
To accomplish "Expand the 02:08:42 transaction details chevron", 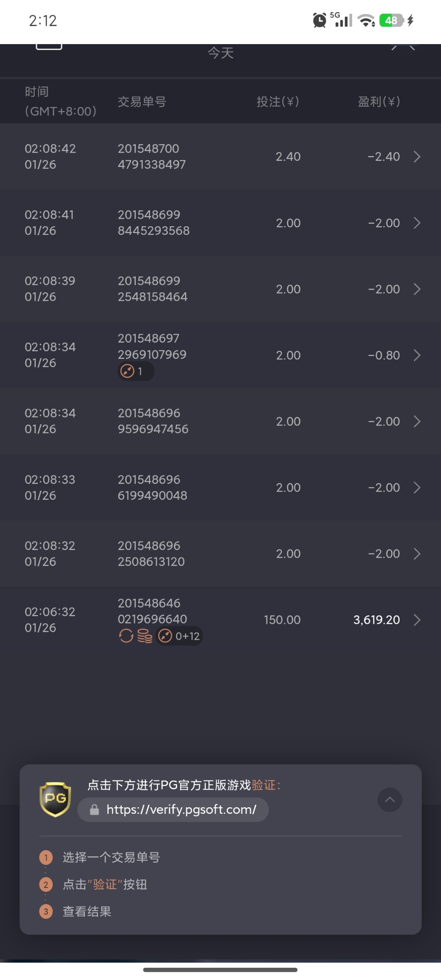I will 417,156.
